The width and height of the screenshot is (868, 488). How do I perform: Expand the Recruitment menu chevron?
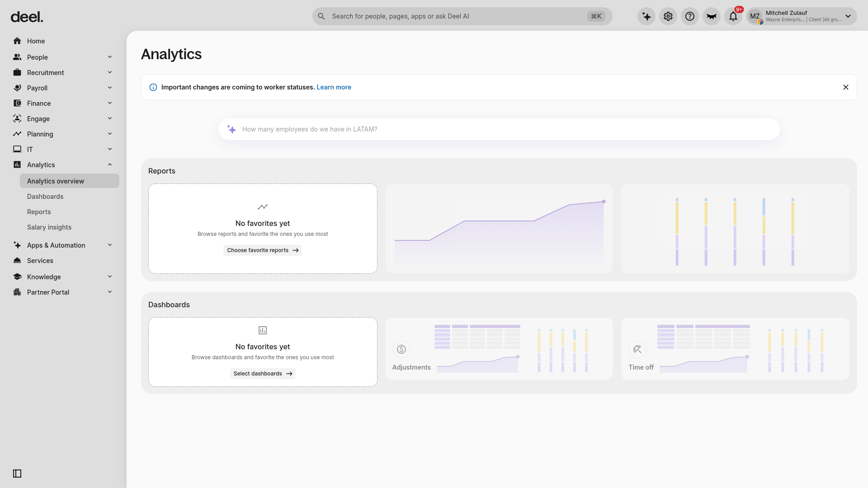pos(110,72)
